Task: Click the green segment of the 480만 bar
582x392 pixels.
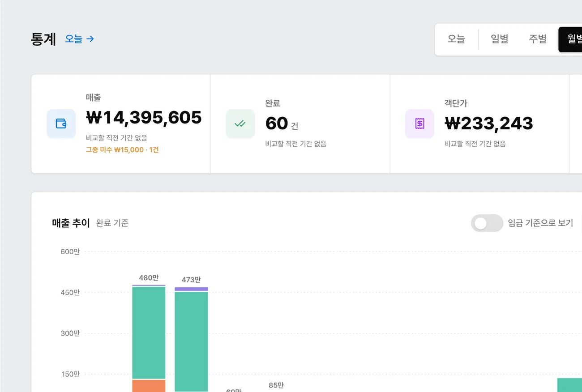Action: click(x=149, y=333)
